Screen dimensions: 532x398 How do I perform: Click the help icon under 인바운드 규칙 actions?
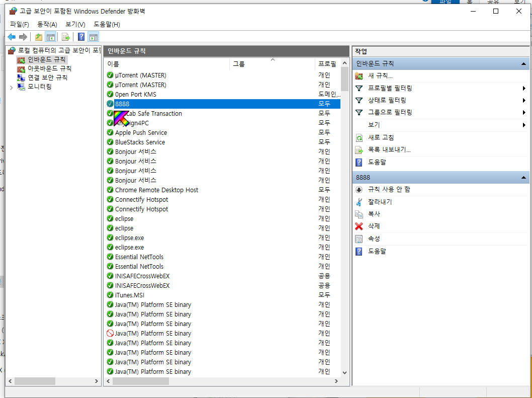pos(359,163)
